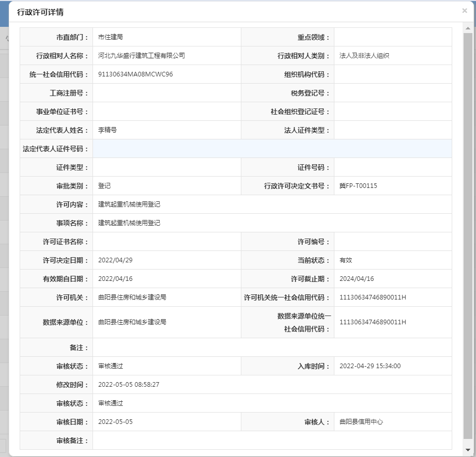Select company name 河北九华盛行建筑工程有限公司
Image resolution: width=476 pixels, height=457 pixels.
point(142,55)
